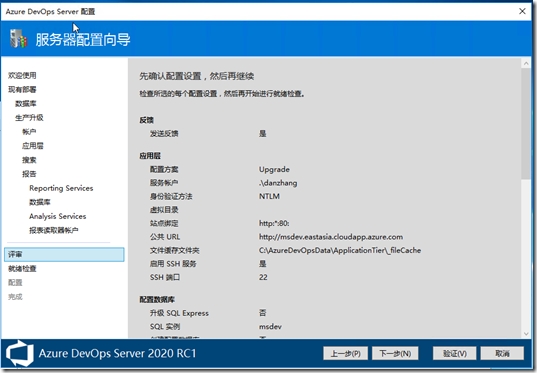Go back with 上一步(P) button
The width and height of the screenshot is (537, 373).
pos(345,353)
